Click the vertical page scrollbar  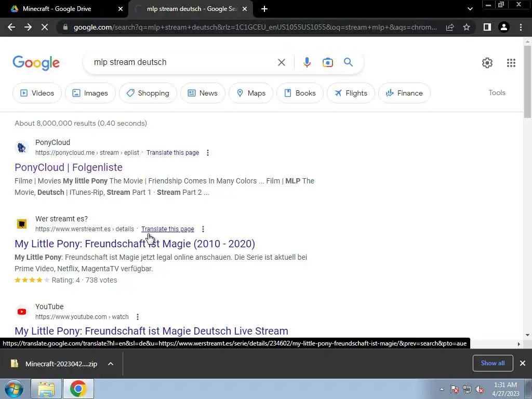pos(527,82)
